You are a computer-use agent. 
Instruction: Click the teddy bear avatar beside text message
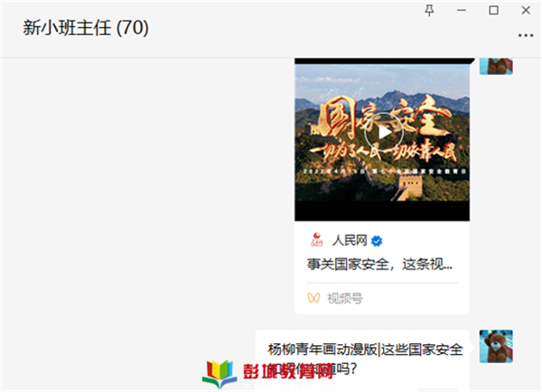tap(496, 346)
